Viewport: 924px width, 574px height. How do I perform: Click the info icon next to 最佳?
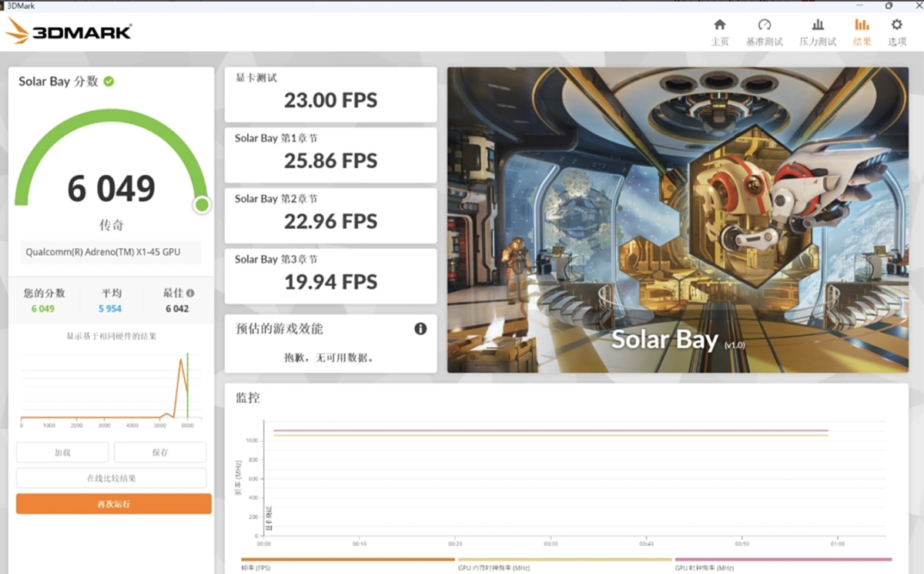pyautogui.click(x=190, y=293)
